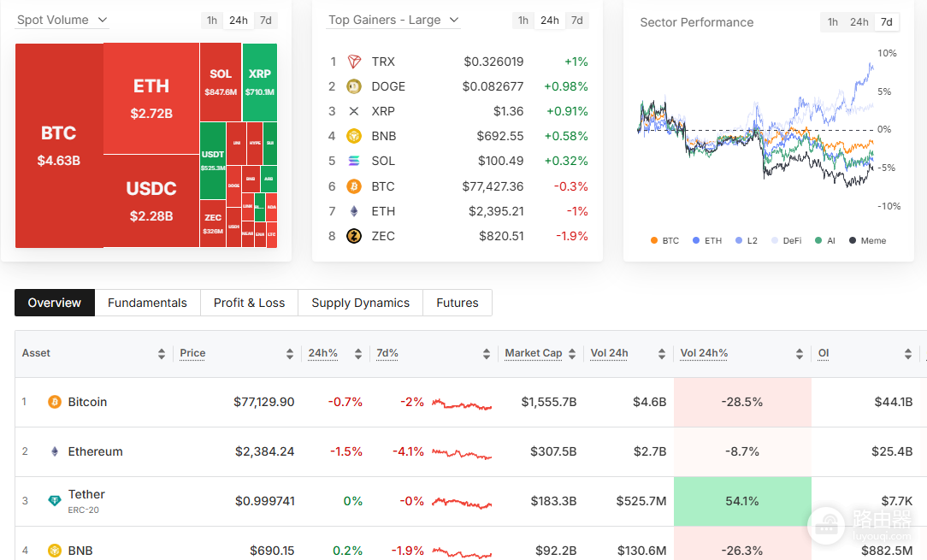The image size is (927, 560).
Task: Open the Tether ERC-20 asset link
Action: (x=86, y=500)
